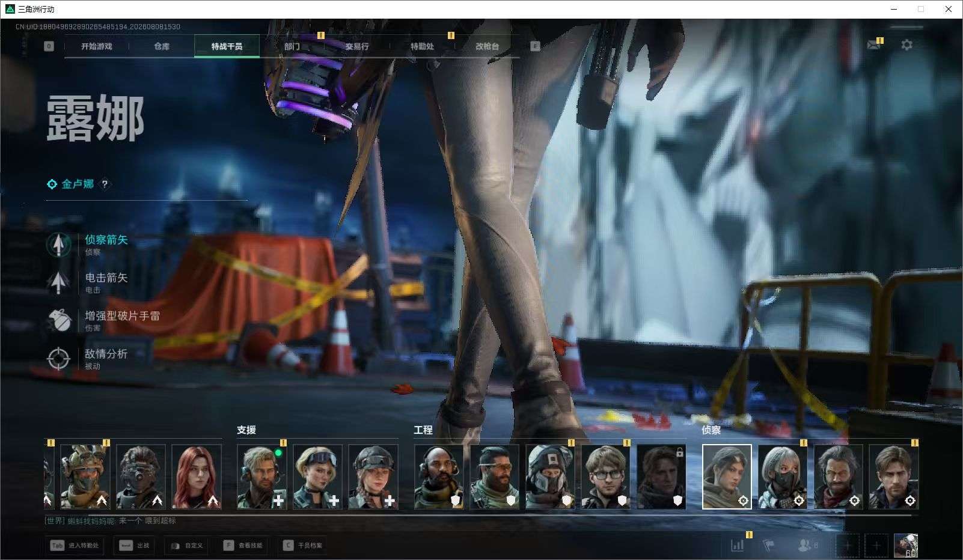This screenshot has width=963, height=560.
Task: Select the bald engineer operator with headset
Action: pos(439,476)
